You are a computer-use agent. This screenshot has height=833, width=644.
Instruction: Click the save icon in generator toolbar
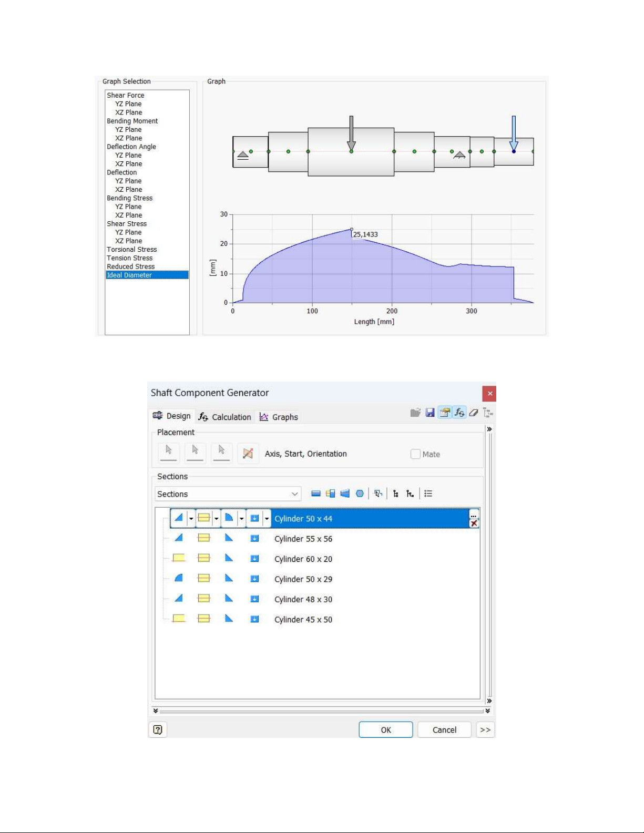[x=430, y=413]
